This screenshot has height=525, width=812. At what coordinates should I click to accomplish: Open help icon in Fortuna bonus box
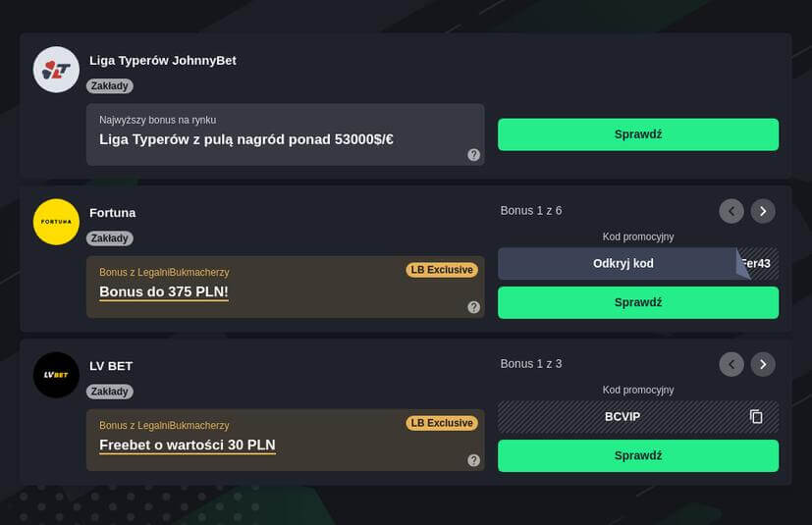473,307
